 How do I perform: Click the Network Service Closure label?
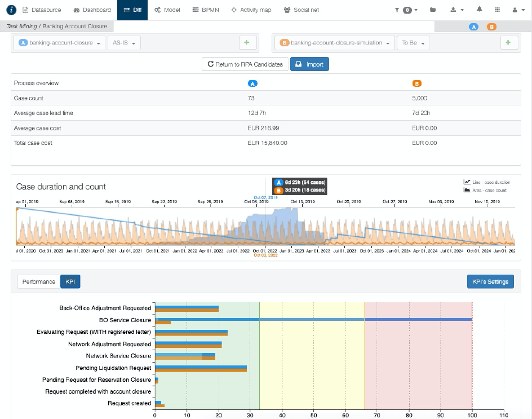click(118, 356)
